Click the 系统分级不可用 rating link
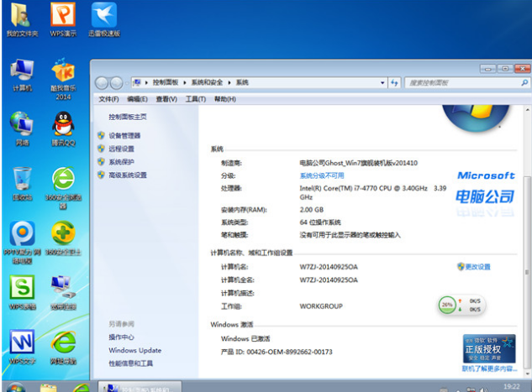The height and width of the screenshot is (392, 532). (x=322, y=175)
